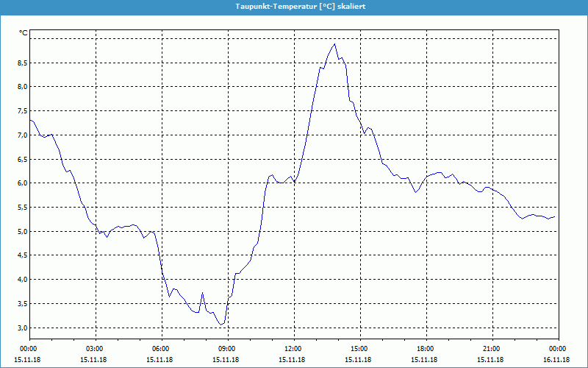The height and width of the screenshot is (368, 588).
Task: Click the 3,0 label at the axis bottom
Action: coord(21,328)
